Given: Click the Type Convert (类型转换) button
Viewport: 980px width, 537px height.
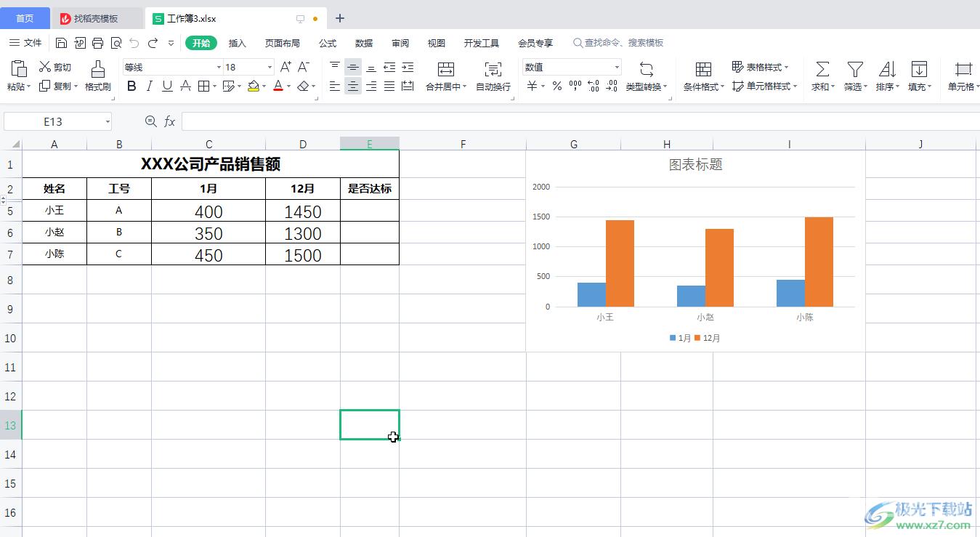Looking at the screenshot, I should tap(647, 76).
